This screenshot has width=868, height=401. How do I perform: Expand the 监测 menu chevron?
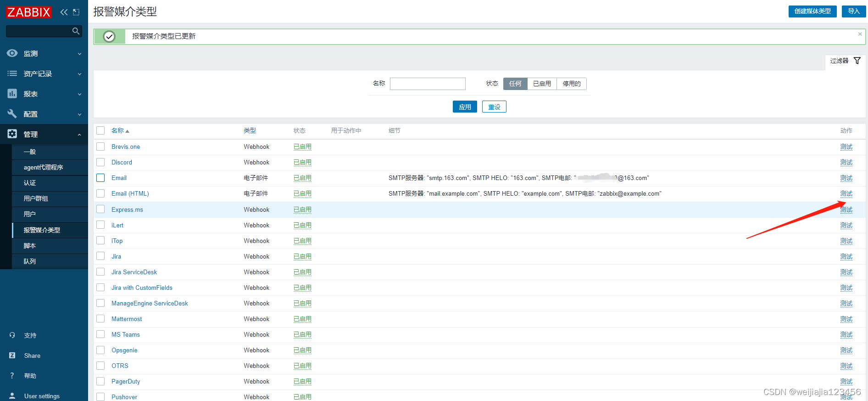[x=79, y=54]
